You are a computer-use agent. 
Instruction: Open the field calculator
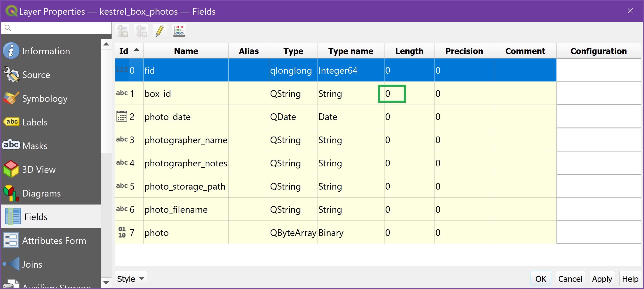pos(179,31)
